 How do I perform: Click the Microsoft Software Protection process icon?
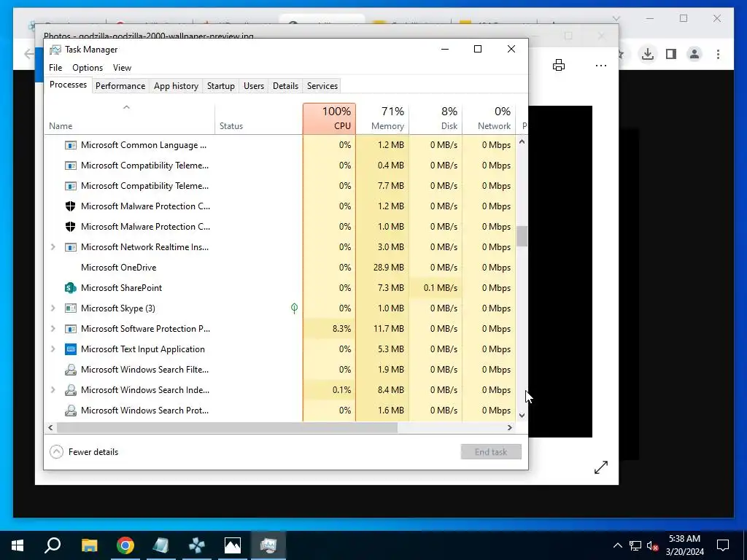[71, 329]
